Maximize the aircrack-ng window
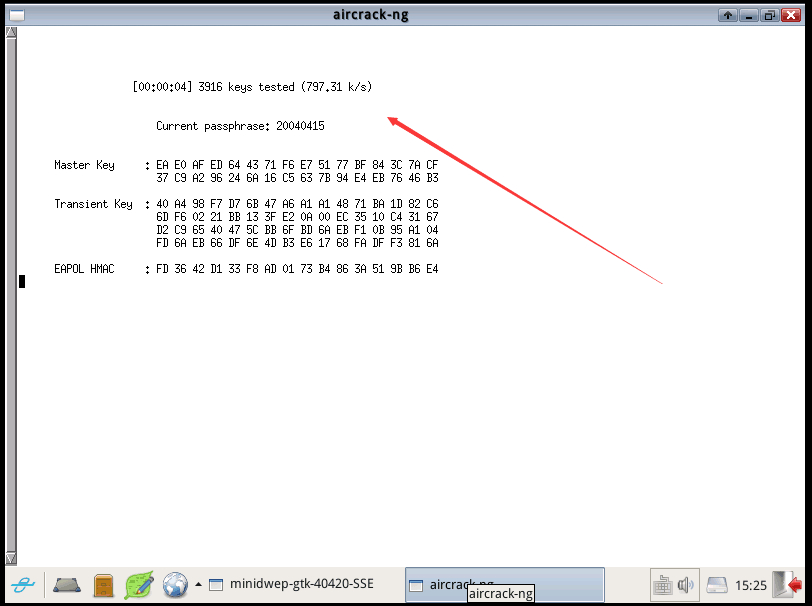The height and width of the screenshot is (606, 812). pos(770,15)
